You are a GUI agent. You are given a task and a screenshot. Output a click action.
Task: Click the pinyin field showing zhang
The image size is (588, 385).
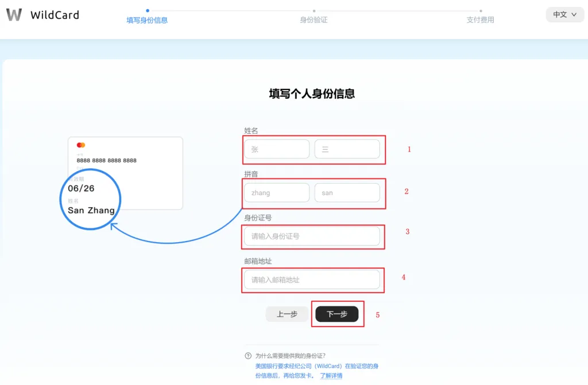pyautogui.click(x=277, y=193)
